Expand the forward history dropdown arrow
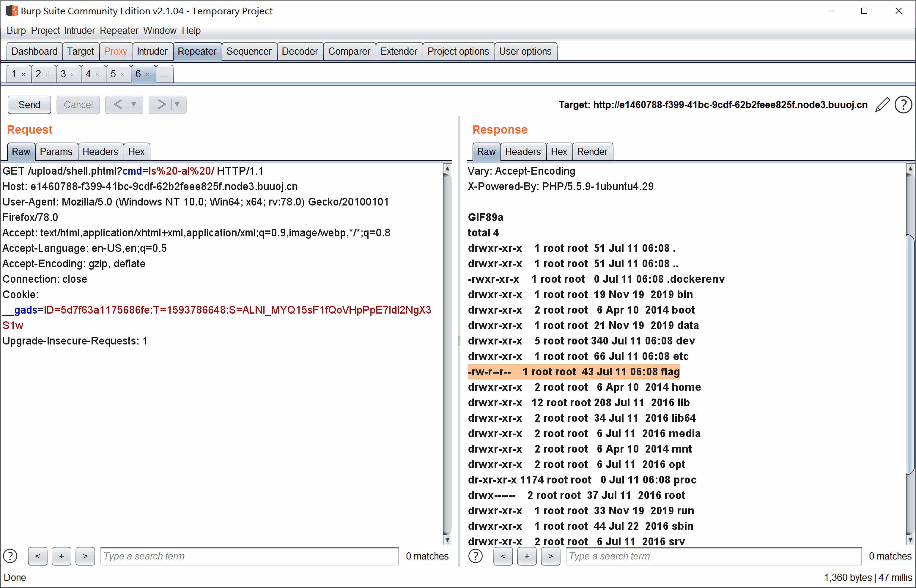Viewport: 916px width, 588px height. (x=177, y=105)
